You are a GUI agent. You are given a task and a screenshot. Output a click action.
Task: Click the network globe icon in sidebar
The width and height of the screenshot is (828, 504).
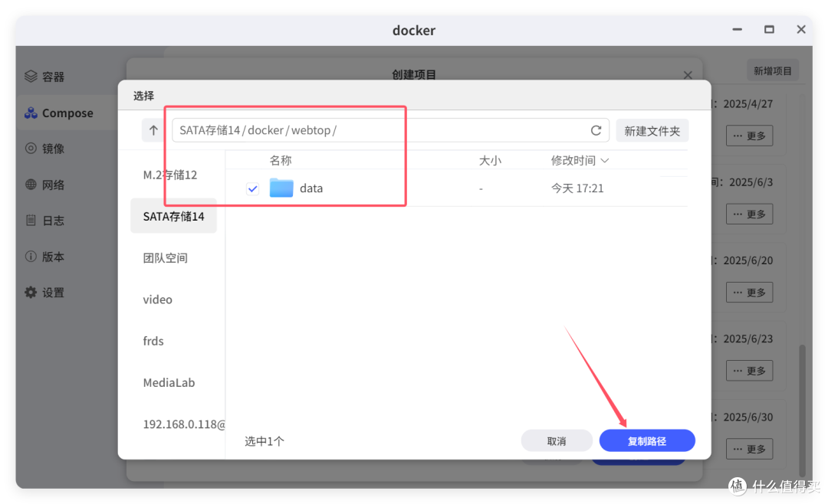[x=31, y=184]
